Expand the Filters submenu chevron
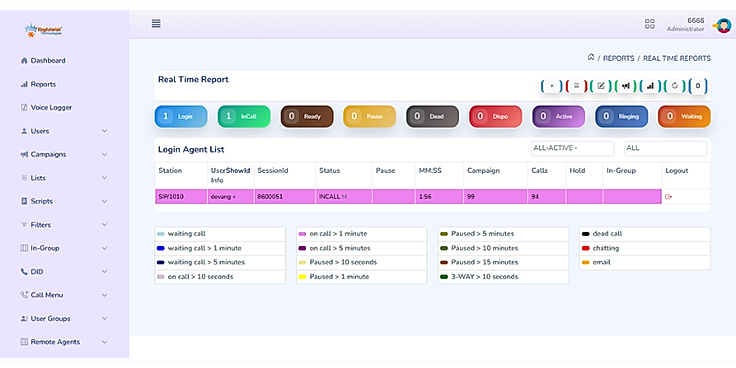736x368 pixels. [104, 225]
